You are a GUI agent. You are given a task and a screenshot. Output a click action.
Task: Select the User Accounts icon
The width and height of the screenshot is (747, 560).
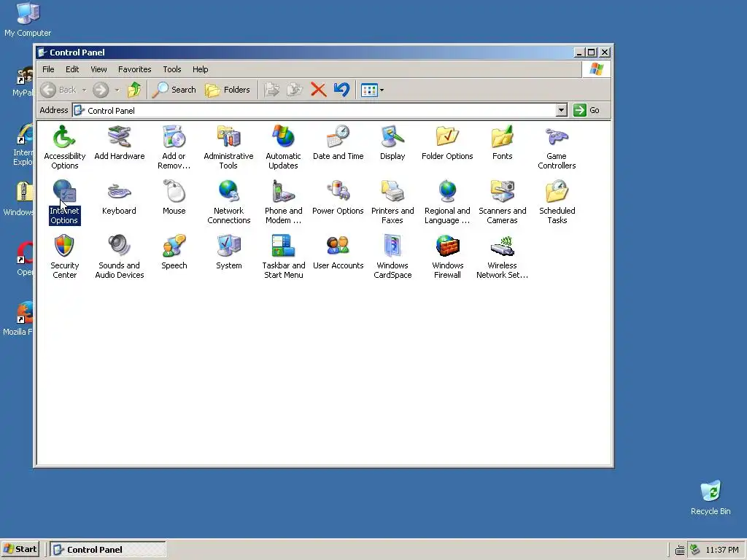[x=338, y=252]
